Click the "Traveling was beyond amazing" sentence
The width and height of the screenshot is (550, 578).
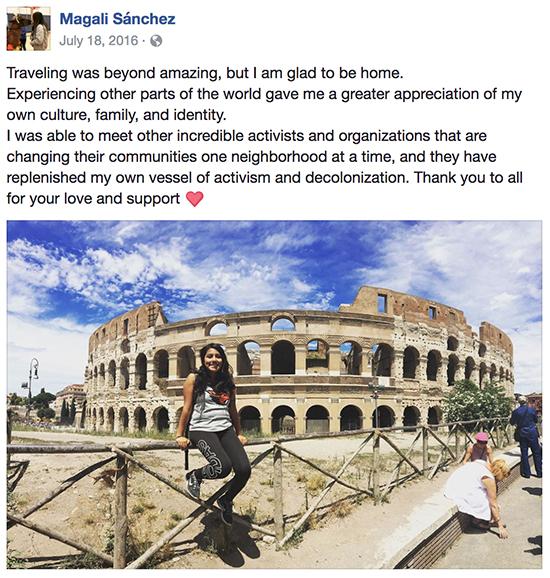[x=112, y=73]
